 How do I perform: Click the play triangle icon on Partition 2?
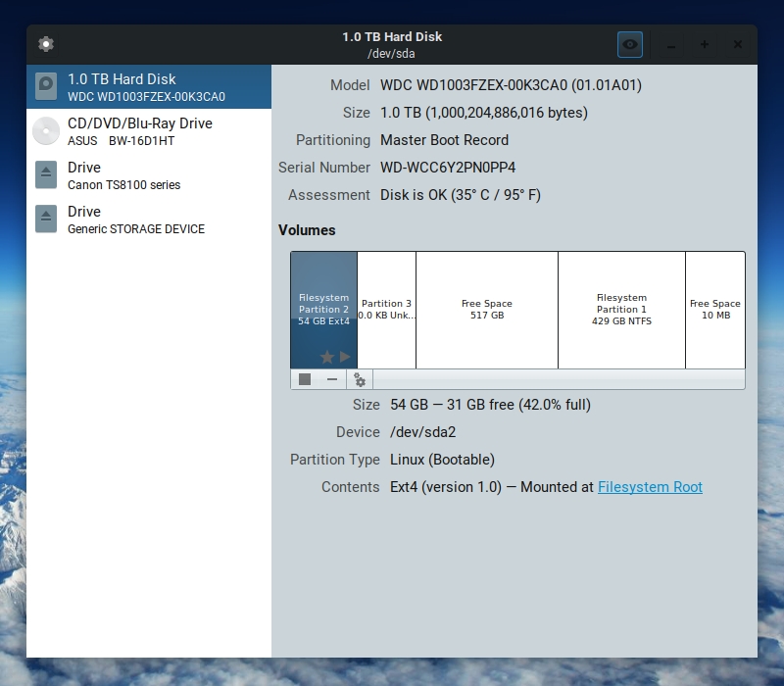coord(345,357)
